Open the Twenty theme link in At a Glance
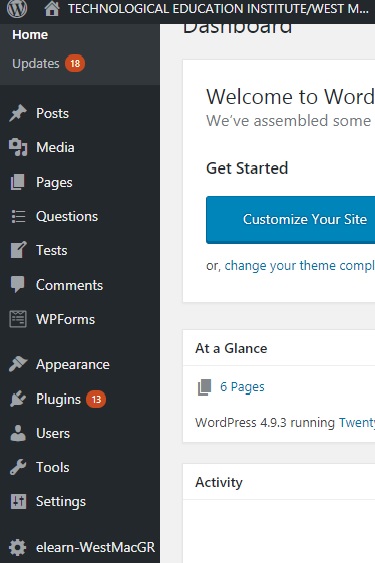Viewport: 375px width, 563px height. (x=357, y=423)
